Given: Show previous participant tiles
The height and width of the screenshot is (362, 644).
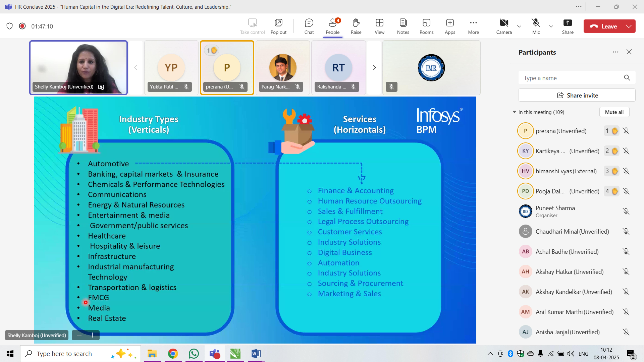Looking at the screenshot, I should point(136,68).
